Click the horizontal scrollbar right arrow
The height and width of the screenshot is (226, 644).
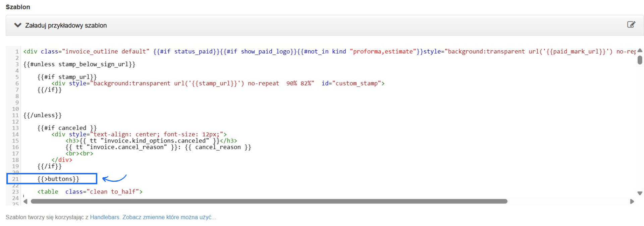(632, 202)
